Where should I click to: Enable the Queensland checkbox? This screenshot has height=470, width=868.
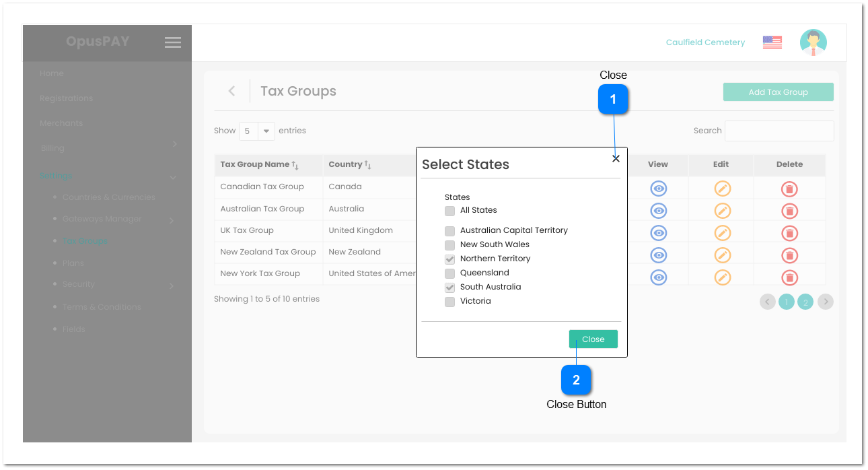coord(449,273)
